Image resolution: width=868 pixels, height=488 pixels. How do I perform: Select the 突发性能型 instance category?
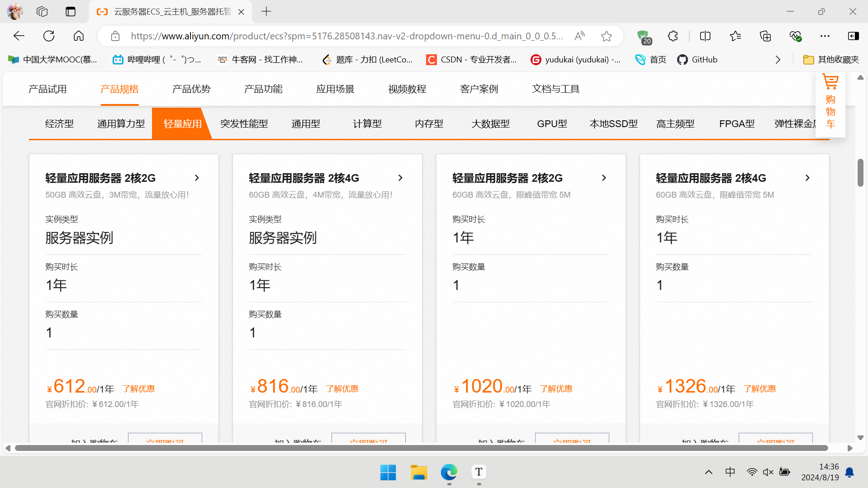click(x=244, y=124)
